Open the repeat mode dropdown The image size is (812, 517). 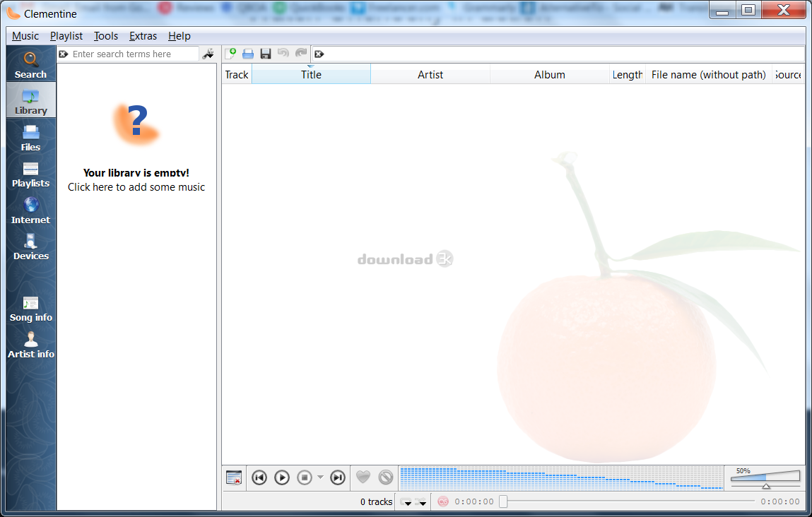(x=406, y=502)
